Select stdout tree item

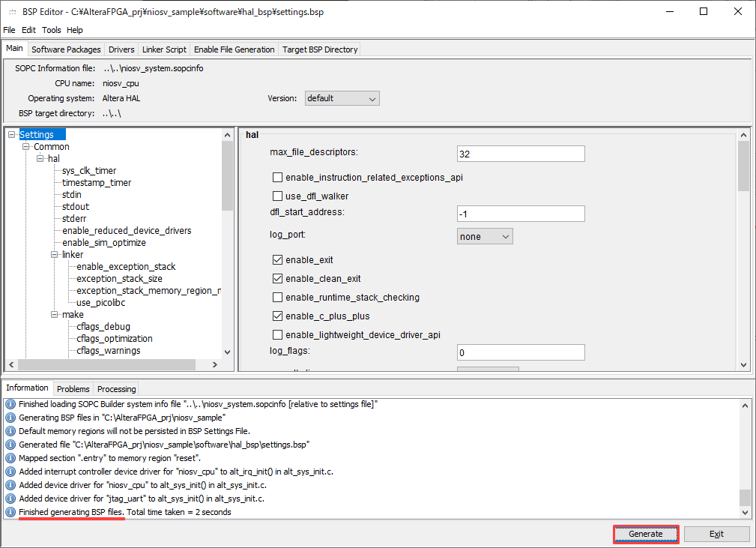pyautogui.click(x=76, y=206)
